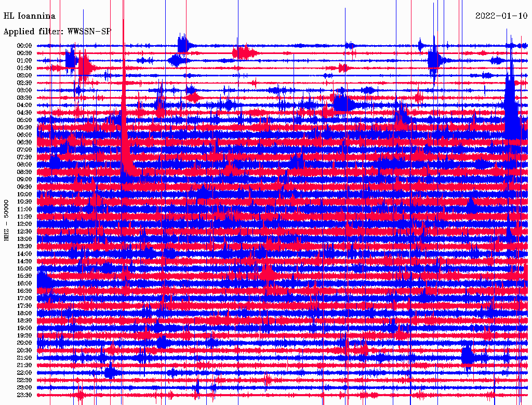This screenshot has width=532, height=405.
Task: Select the 22:00 time label
Action: (x=24, y=373)
